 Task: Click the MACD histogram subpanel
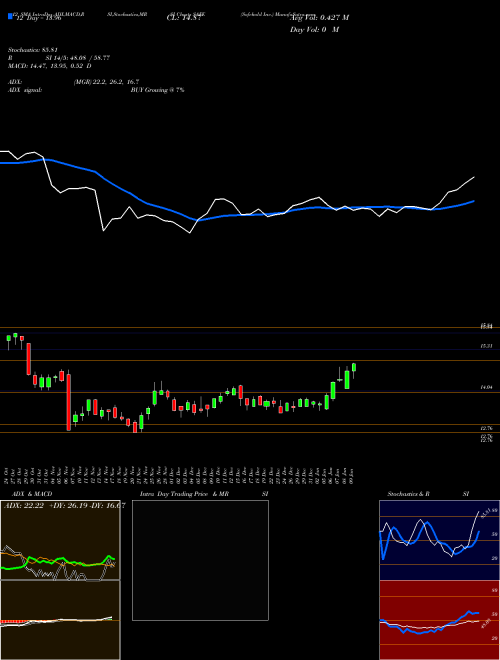click(x=60, y=620)
